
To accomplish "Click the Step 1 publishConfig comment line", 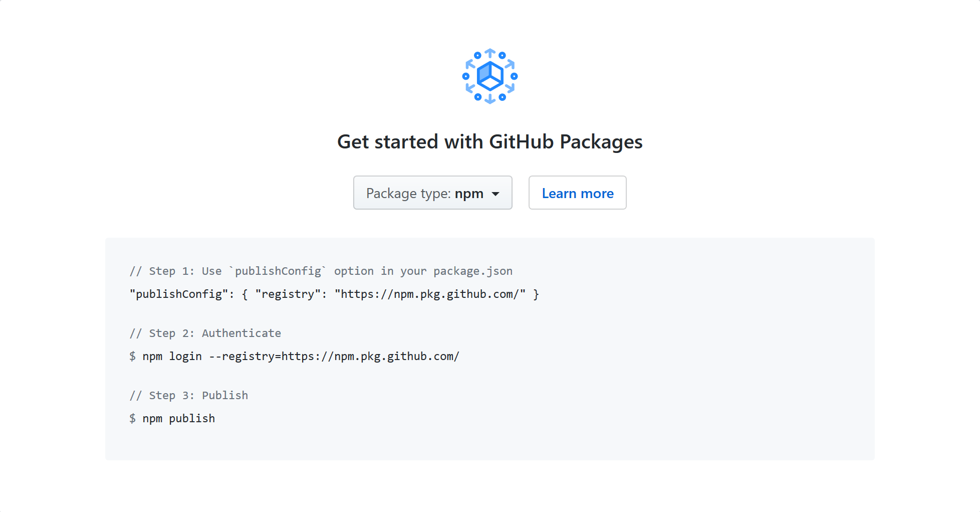I will [321, 271].
